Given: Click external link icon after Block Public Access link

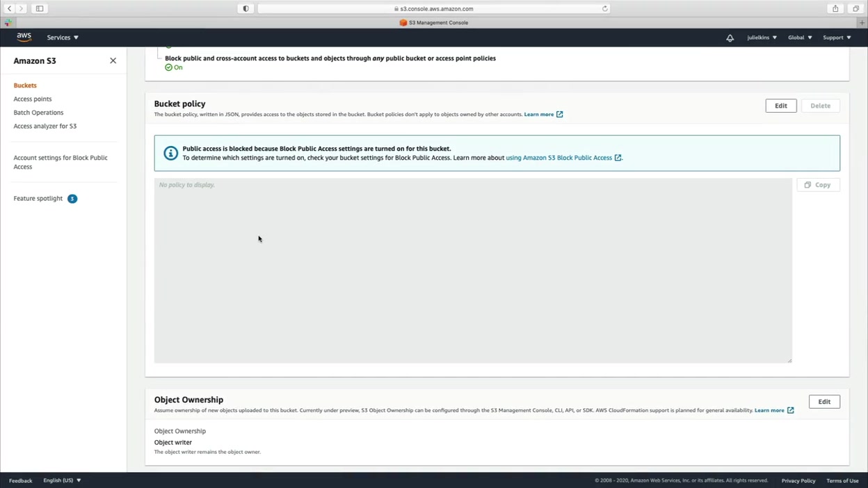Looking at the screenshot, I should pos(618,158).
